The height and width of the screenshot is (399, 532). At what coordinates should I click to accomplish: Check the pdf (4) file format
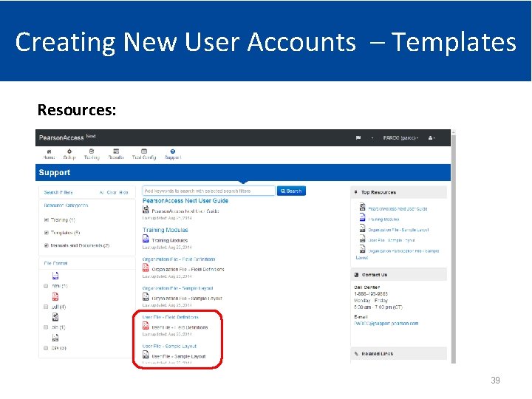pyautogui.click(x=46, y=307)
